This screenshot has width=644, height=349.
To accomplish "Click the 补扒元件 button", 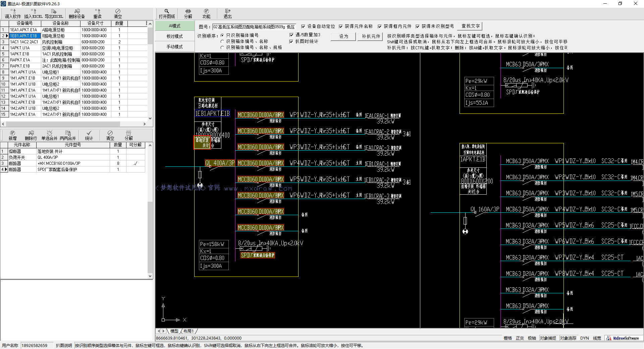I will [x=371, y=36].
